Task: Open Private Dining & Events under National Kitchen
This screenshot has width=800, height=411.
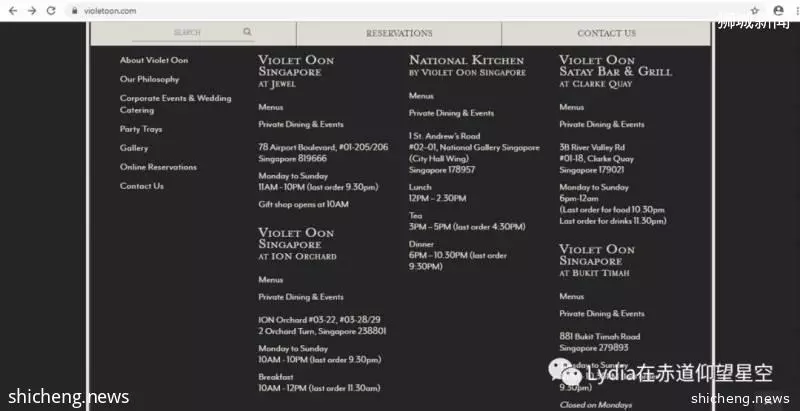Action: (x=452, y=113)
